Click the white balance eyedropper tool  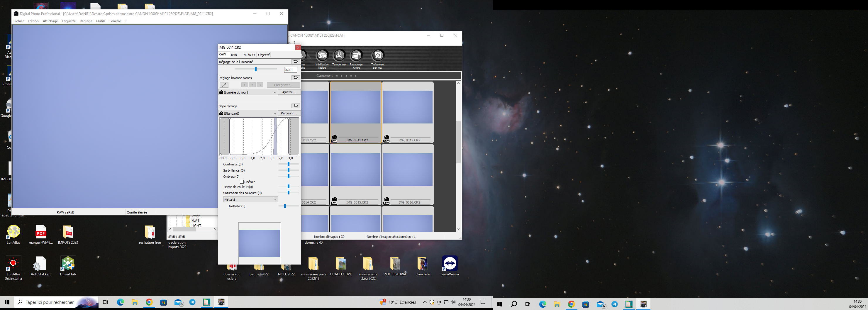click(224, 85)
